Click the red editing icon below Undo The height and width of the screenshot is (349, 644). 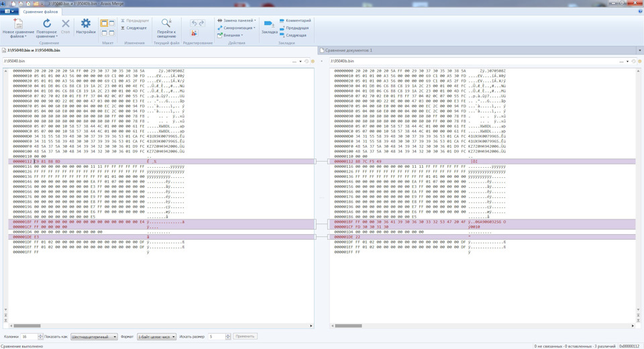[194, 33]
